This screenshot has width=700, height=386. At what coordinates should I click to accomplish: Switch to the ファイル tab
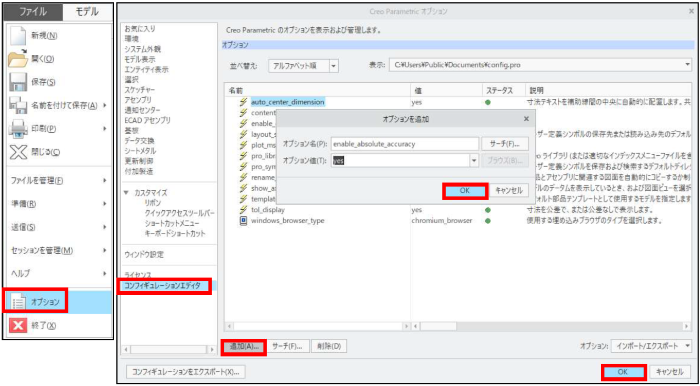(33, 12)
